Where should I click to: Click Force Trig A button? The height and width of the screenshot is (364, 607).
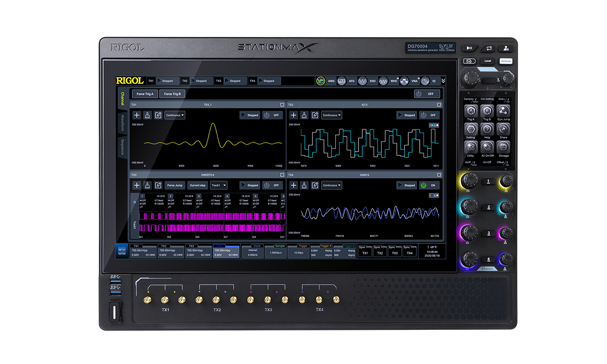tap(145, 94)
